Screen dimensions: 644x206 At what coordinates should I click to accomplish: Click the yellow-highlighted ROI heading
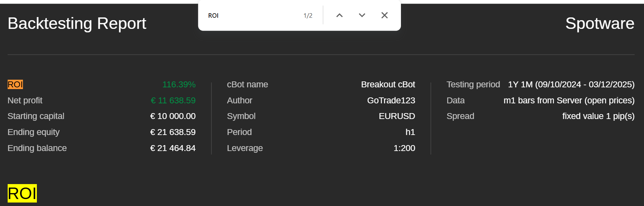coord(22,193)
